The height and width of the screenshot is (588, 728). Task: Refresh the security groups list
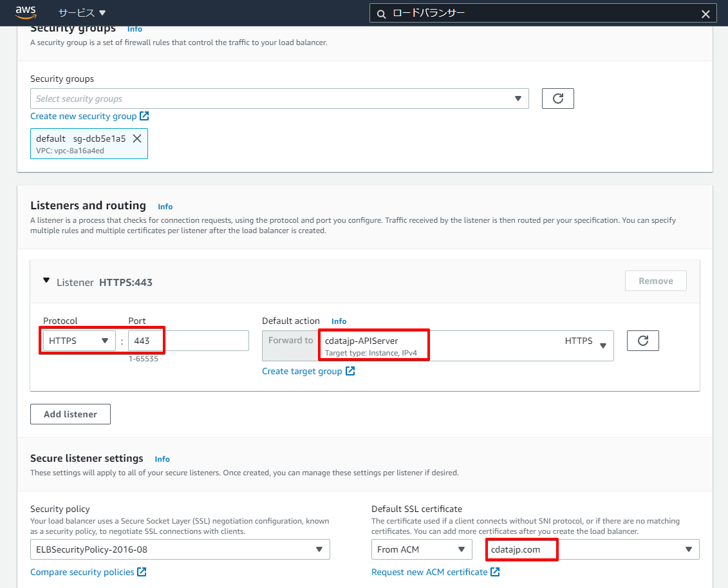[x=557, y=99]
